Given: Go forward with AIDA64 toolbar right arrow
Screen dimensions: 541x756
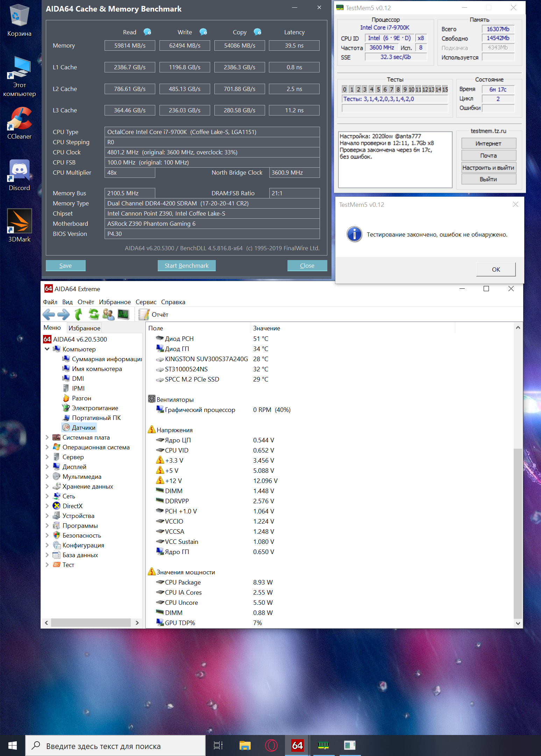Looking at the screenshot, I should pos(63,314).
